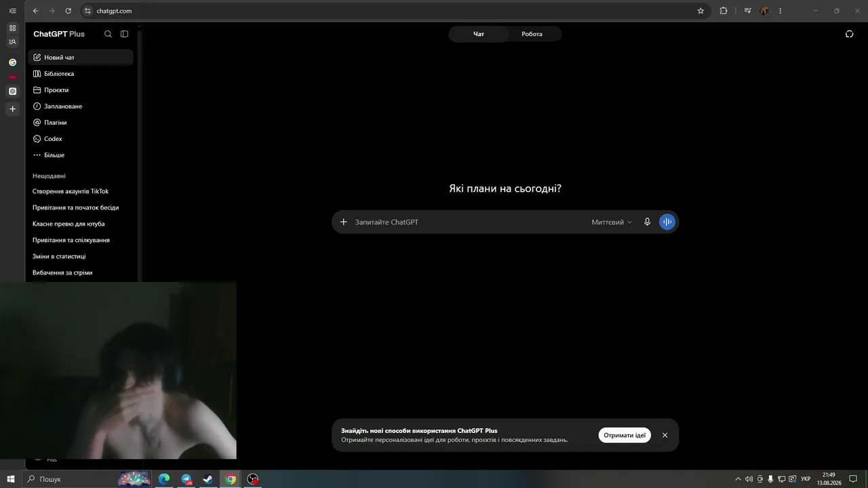Switch to the Робота tab
This screenshot has width=868, height=488.
(x=532, y=34)
